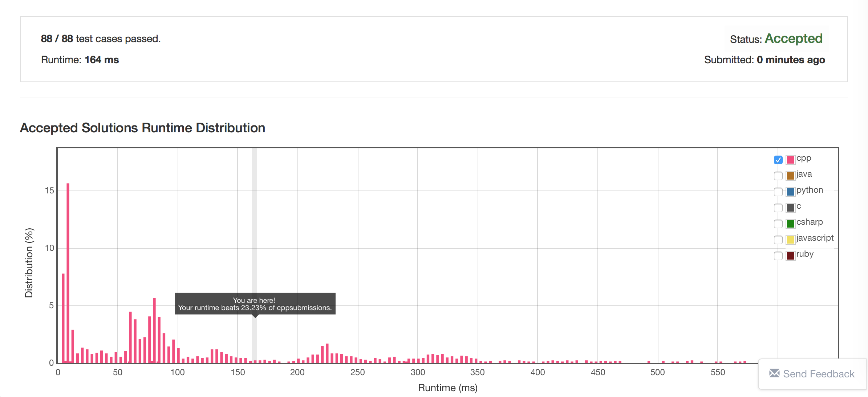This screenshot has height=397, width=868.
Task: Open the Send Feedback button
Action: click(x=812, y=374)
